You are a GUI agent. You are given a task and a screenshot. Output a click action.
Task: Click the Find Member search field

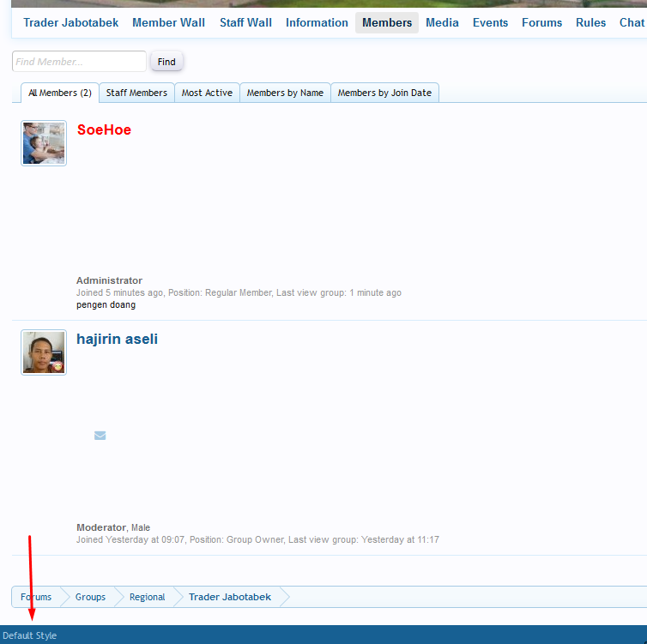point(79,62)
